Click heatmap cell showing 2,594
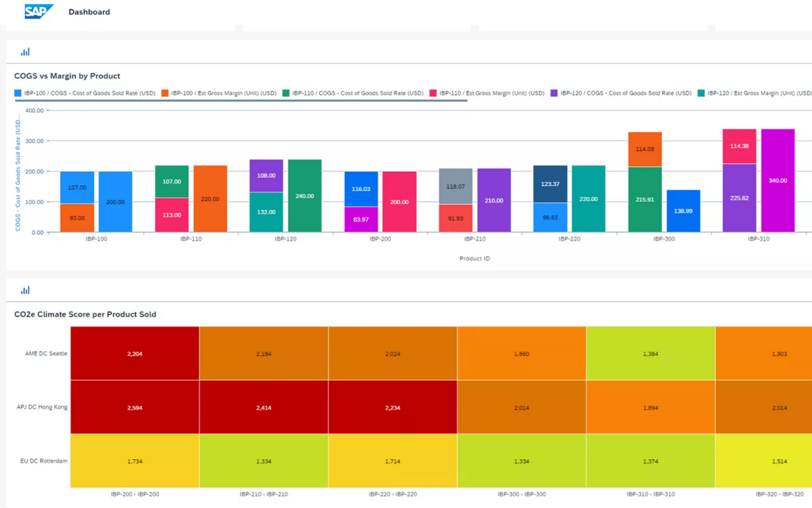 click(x=135, y=407)
